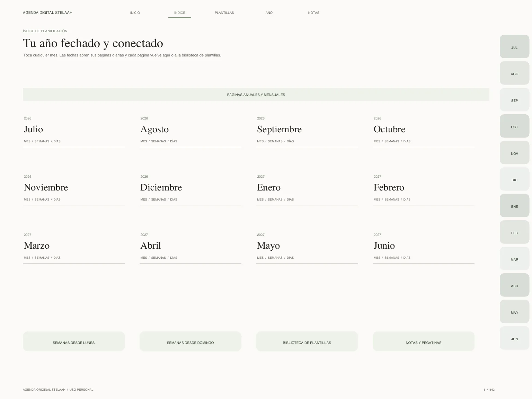Open the Julio 2026 month heading
Viewport: 532px width, 399px height.
coord(33,129)
